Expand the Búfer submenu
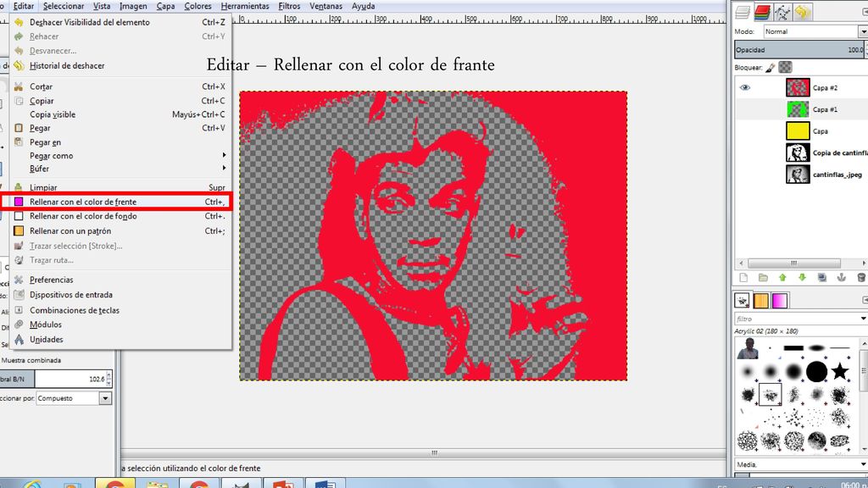This screenshot has width=868, height=488. pyautogui.click(x=120, y=169)
